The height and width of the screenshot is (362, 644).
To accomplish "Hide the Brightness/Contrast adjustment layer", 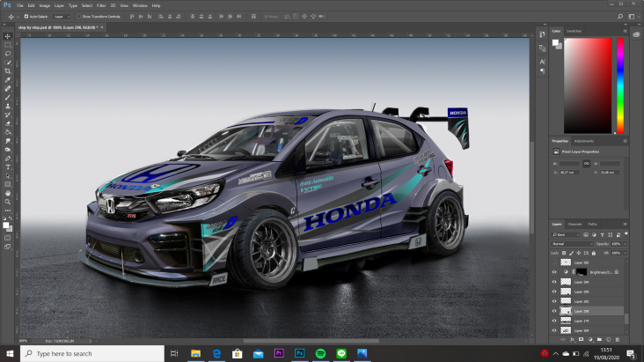I will (x=554, y=272).
